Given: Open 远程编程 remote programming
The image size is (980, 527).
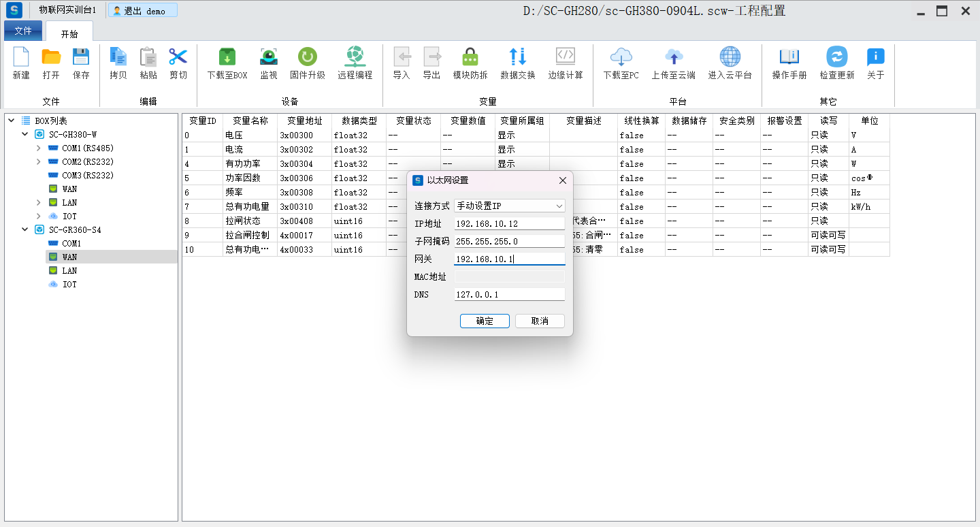Looking at the screenshot, I should [355, 58].
